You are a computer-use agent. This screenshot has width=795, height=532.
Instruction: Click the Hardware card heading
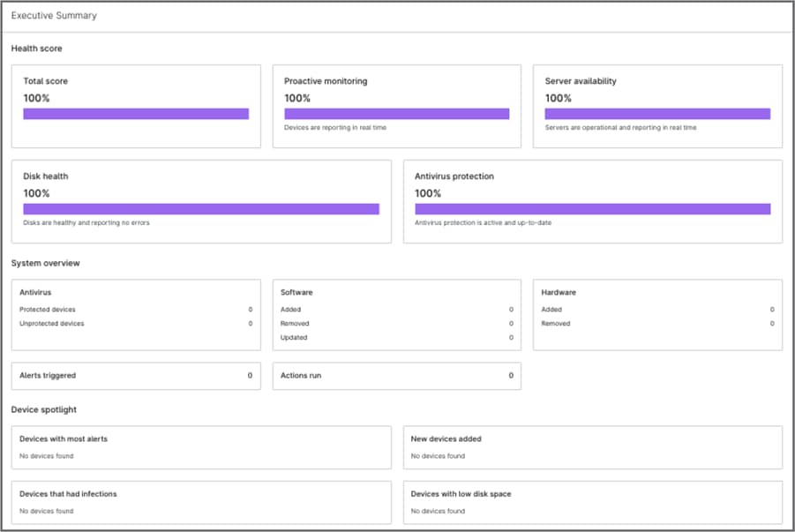tap(559, 293)
